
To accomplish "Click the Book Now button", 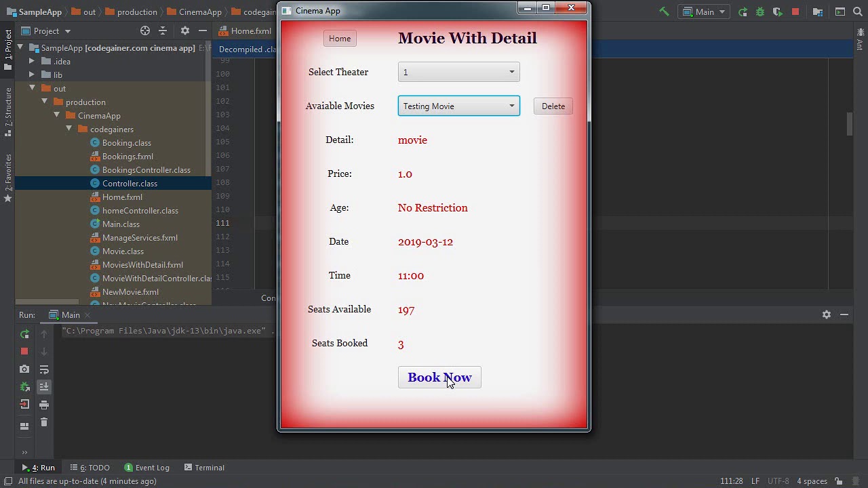I will pos(439,378).
